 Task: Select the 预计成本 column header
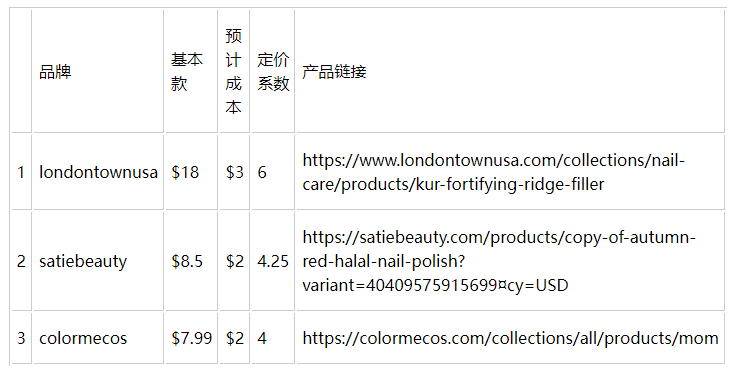[233, 71]
